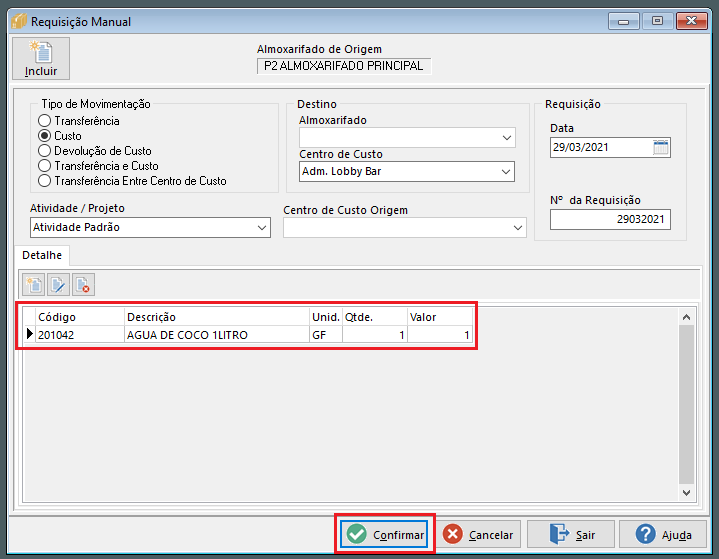The height and width of the screenshot is (559, 719).
Task: Click the Unid. column header
Action: [x=326, y=317]
